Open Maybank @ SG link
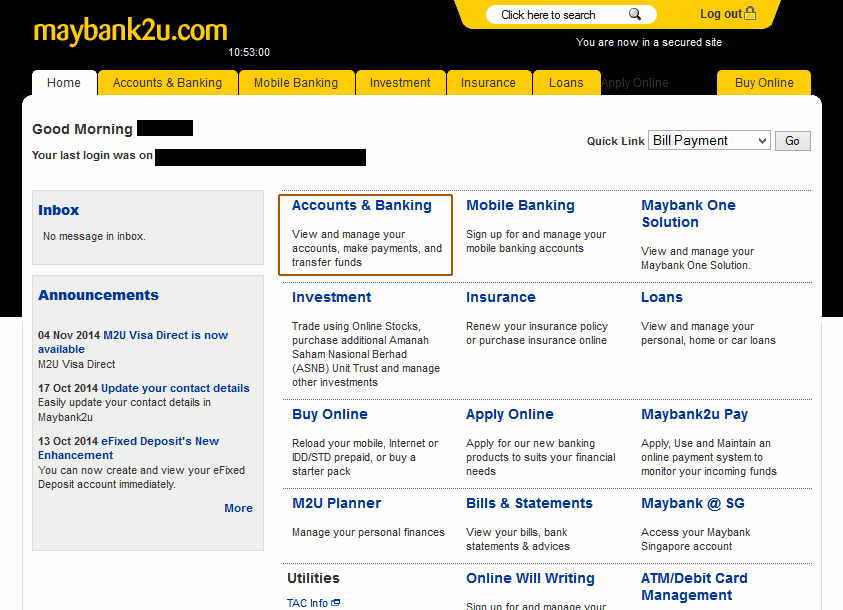The height and width of the screenshot is (610, 843). click(x=693, y=503)
